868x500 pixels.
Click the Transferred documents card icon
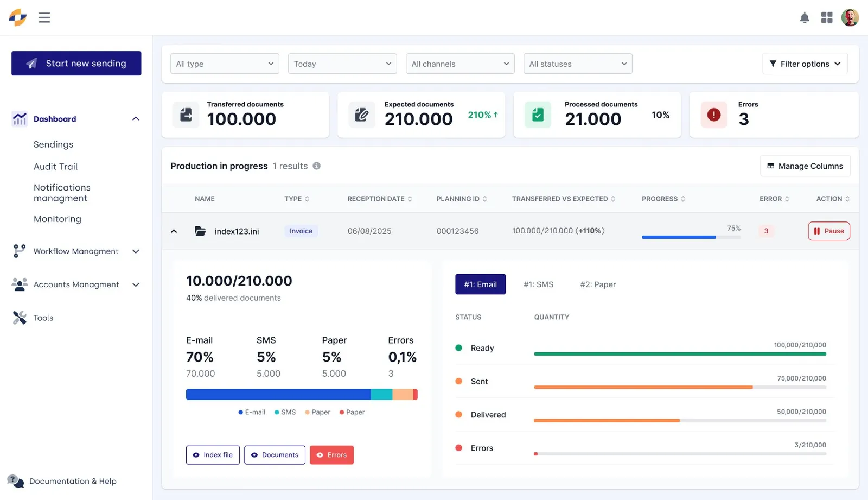(x=186, y=115)
